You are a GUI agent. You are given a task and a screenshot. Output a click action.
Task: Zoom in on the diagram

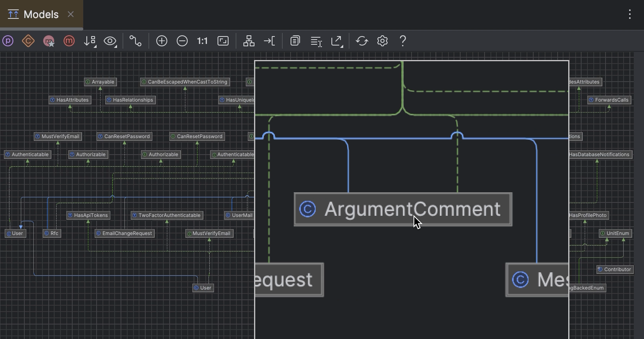(x=162, y=41)
